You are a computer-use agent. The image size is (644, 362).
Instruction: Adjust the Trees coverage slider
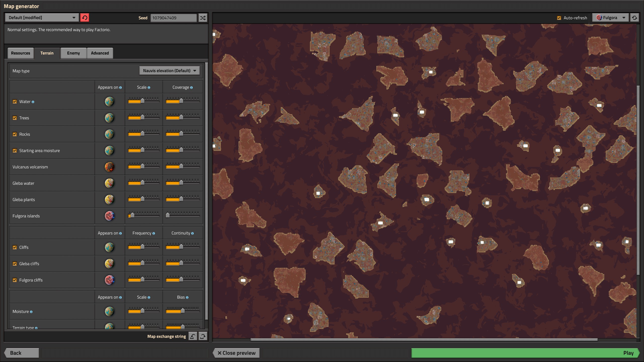click(x=183, y=117)
